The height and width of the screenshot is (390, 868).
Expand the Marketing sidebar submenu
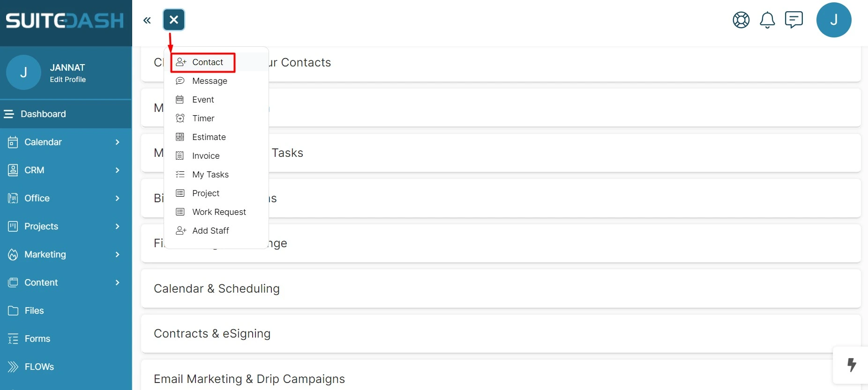[x=117, y=254]
